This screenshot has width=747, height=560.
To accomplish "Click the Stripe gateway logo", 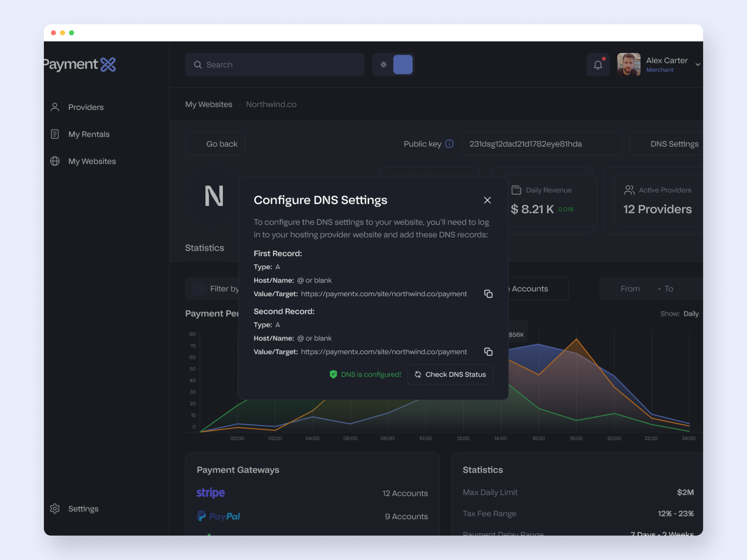I will 211,493.
